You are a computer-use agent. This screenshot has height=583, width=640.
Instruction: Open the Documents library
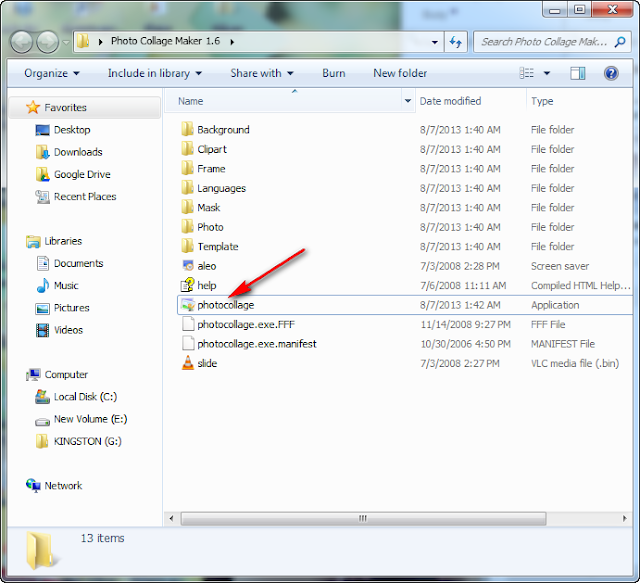pos(69,263)
